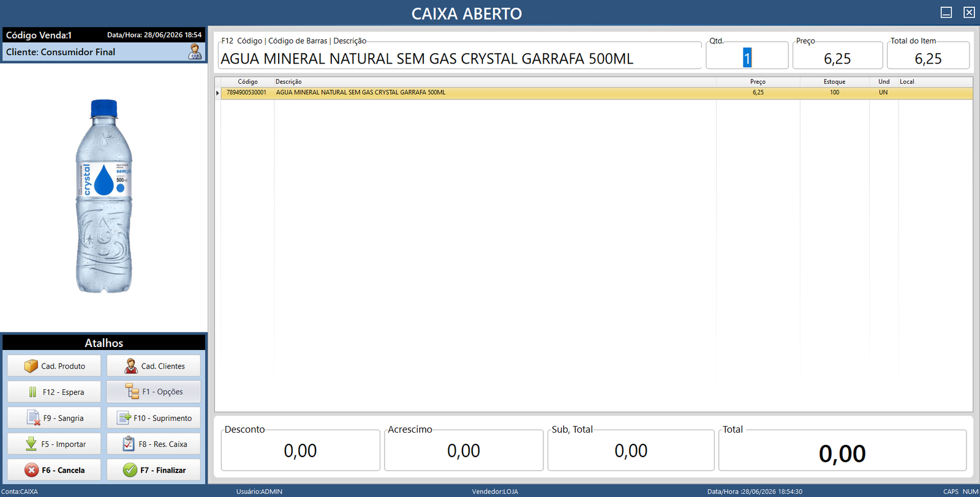Open F8 - Res. Caixa cash summary
This screenshot has width=980, height=497.
(154, 444)
